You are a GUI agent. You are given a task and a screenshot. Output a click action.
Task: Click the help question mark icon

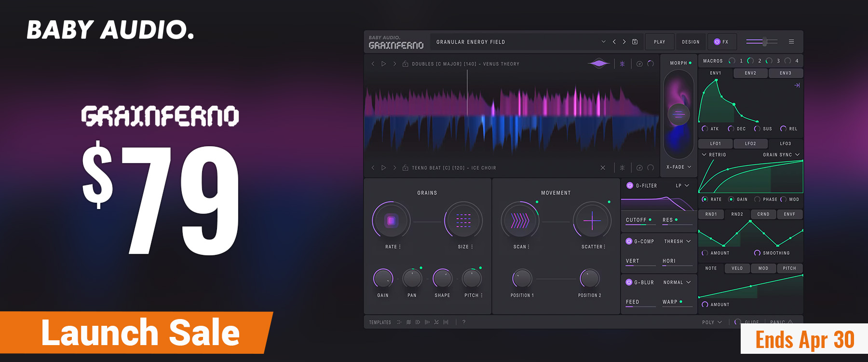[464, 322]
